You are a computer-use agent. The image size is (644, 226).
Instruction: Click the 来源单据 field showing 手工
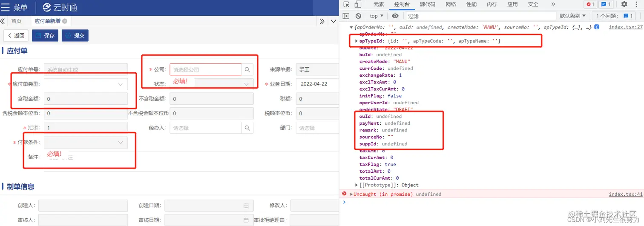click(x=317, y=69)
